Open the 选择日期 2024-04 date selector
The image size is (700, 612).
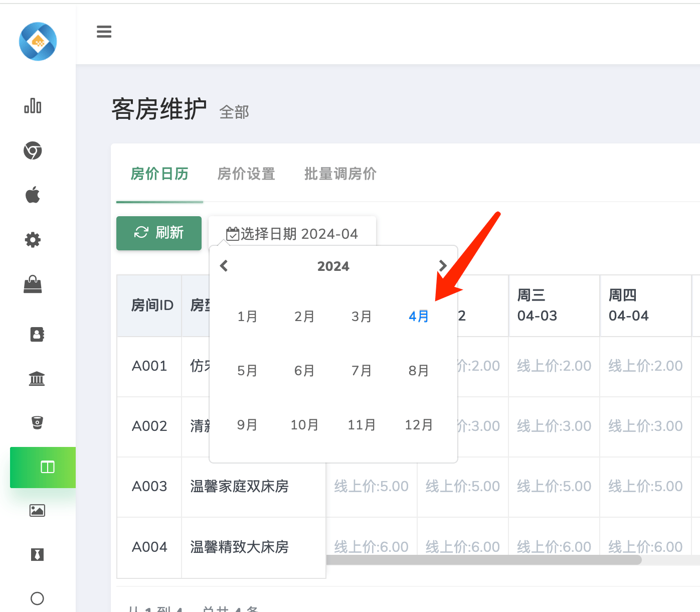(x=292, y=234)
